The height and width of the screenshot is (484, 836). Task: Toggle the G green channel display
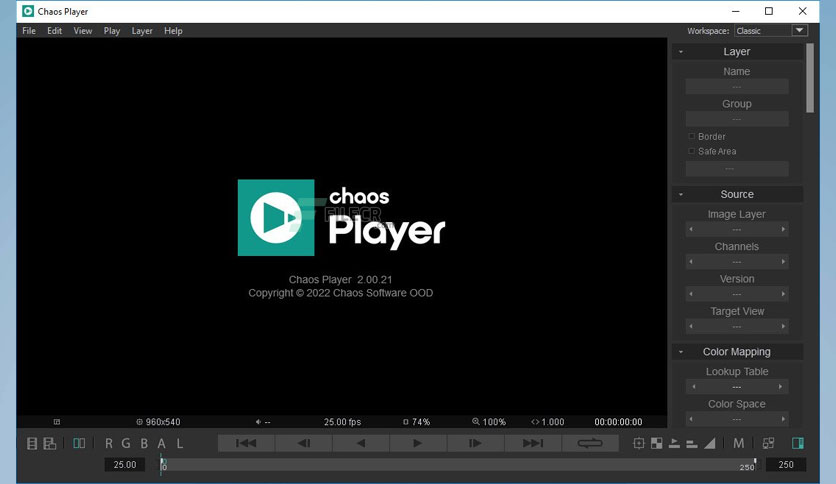click(126, 443)
